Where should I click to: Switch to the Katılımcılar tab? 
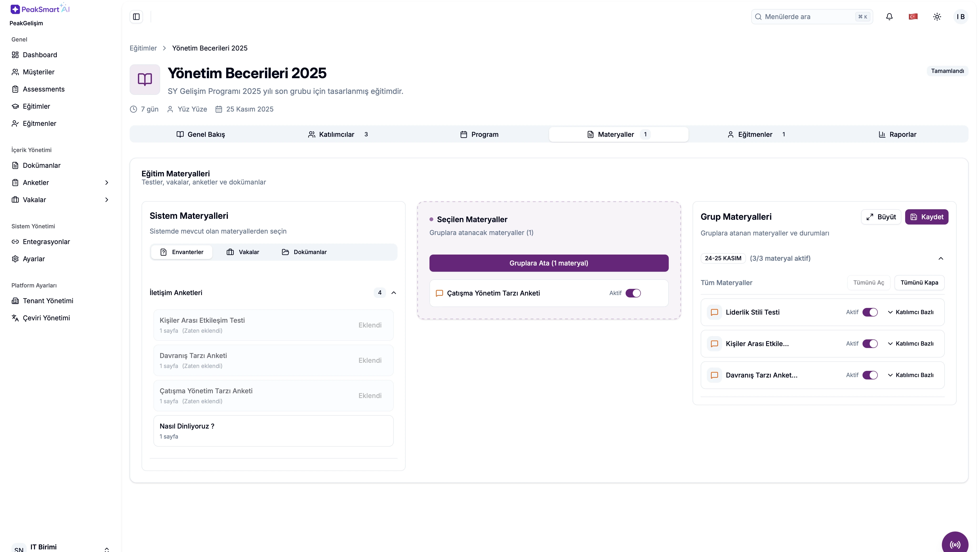(x=337, y=134)
